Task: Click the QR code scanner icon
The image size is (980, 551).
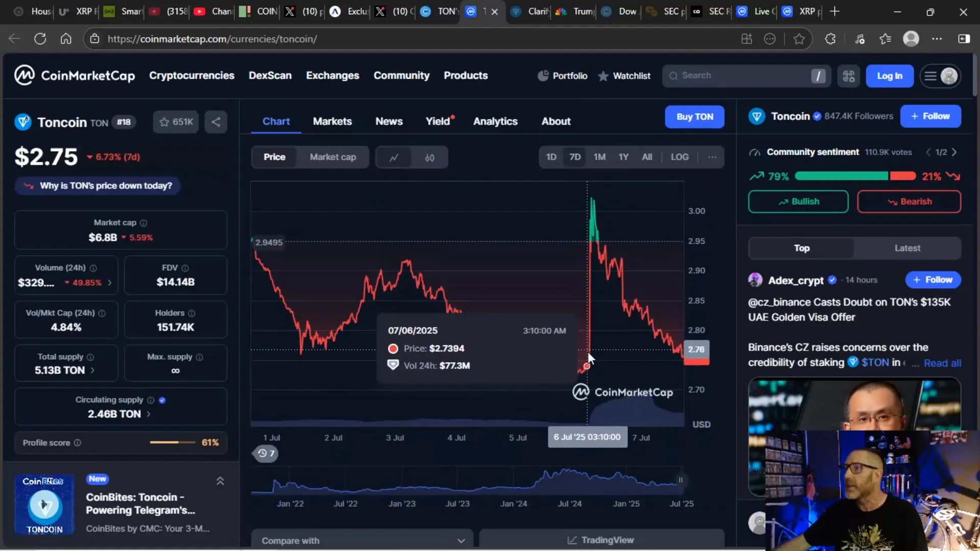Action: click(848, 76)
